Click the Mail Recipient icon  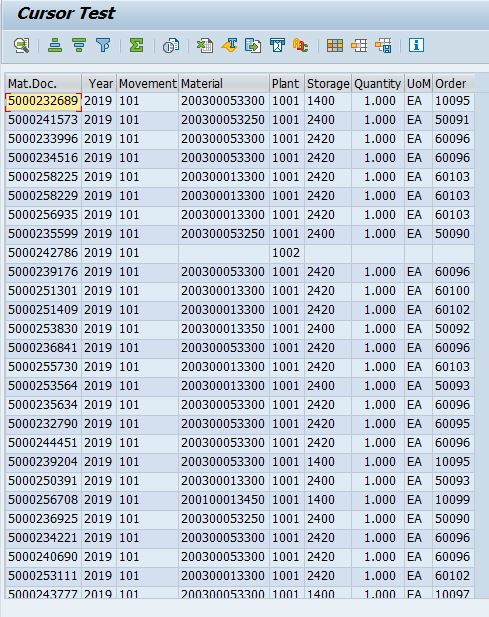[x=277, y=45]
